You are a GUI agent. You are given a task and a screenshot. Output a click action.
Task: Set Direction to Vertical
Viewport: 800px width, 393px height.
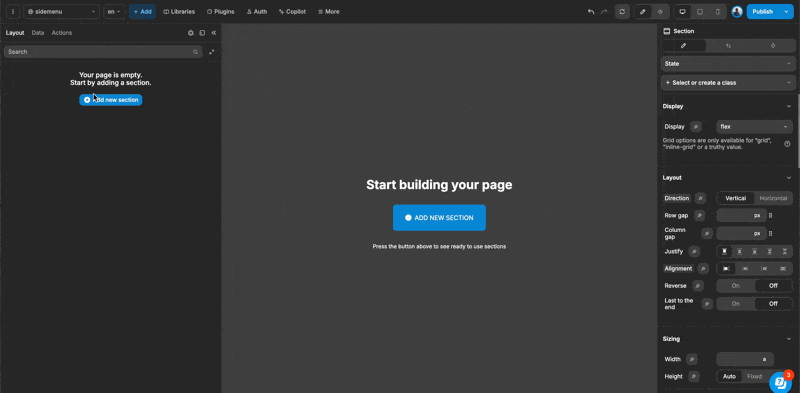pyautogui.click(x=736, y=198)
